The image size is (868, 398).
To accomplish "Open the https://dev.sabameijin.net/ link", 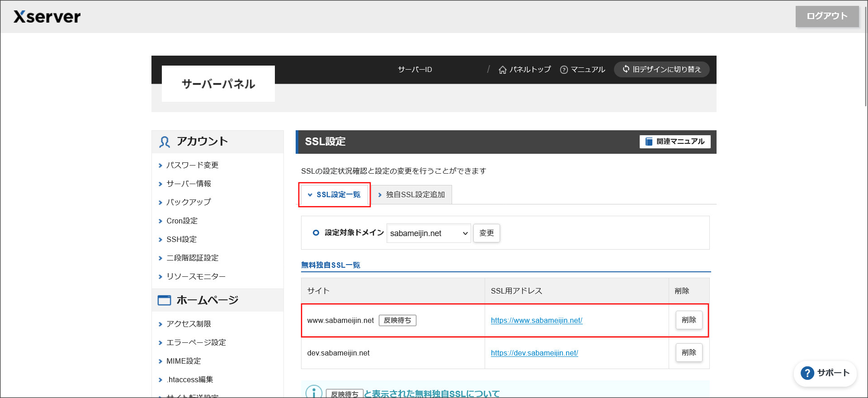I will (534, 353).
